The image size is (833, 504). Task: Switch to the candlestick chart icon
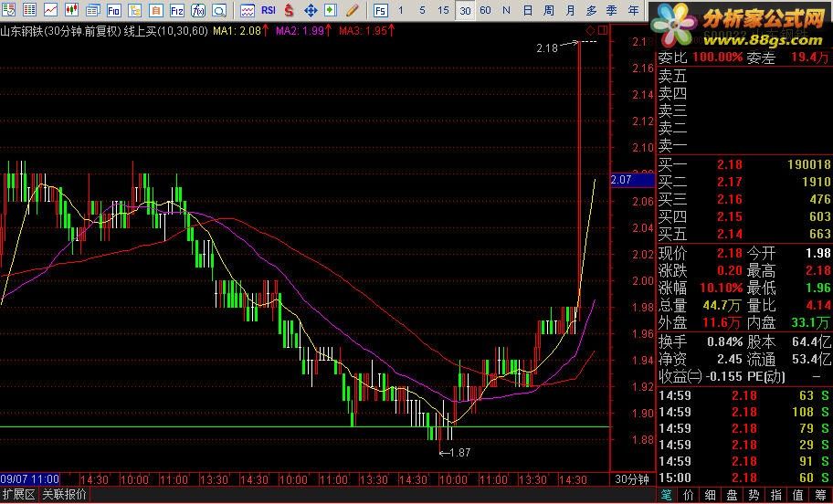click(72, 9)
